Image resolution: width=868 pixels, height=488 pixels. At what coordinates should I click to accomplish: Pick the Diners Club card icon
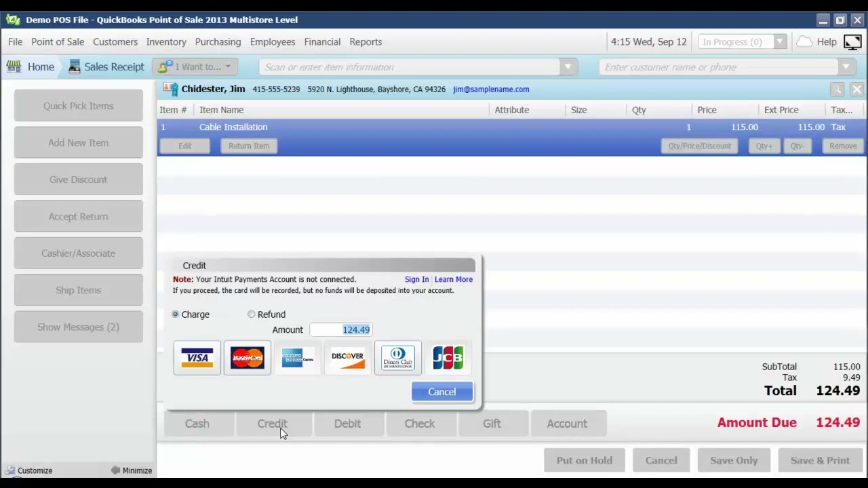coord(398,358)
